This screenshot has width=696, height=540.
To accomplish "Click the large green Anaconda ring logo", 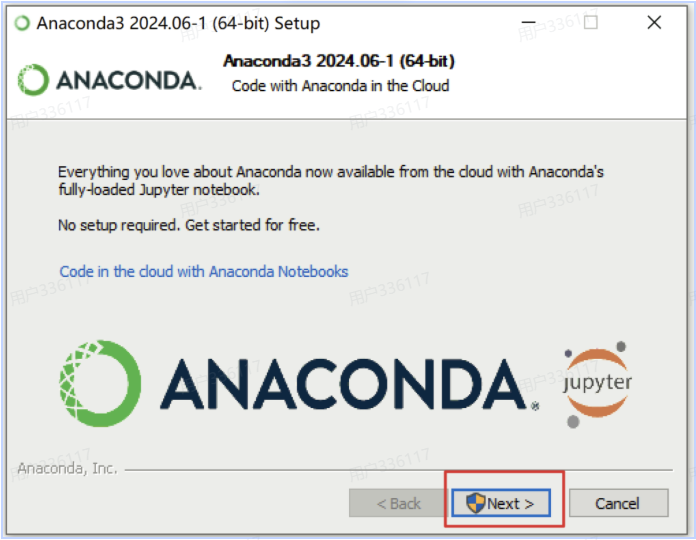I will click(x=100, y=384).
